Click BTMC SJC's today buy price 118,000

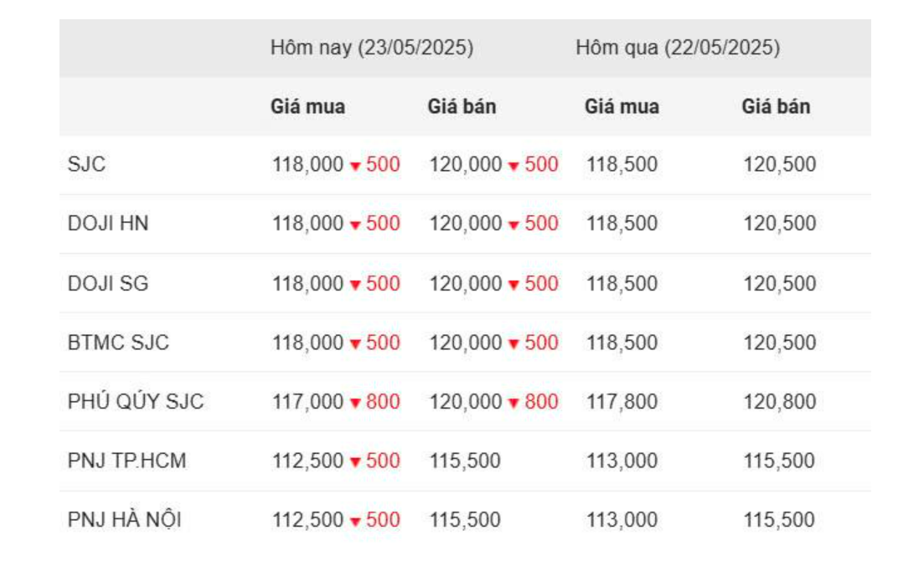pyautogui.click(x=307, y=343)
